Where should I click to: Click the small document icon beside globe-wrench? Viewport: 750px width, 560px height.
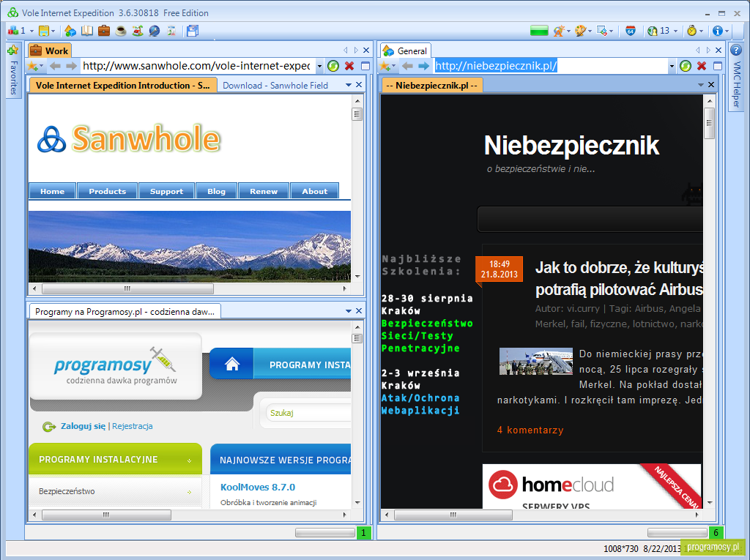171,31
